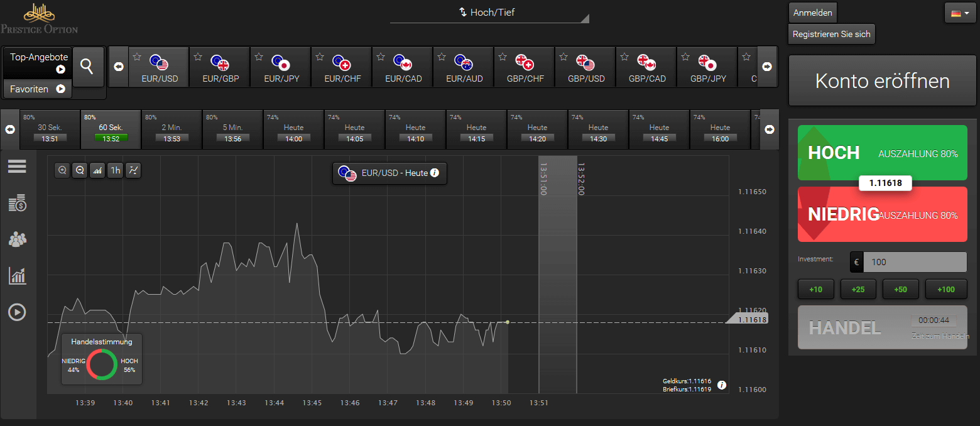Favorite GBP/JPY with its star
The height and width of the screenshot is (426, 980).
pos(685,57)
